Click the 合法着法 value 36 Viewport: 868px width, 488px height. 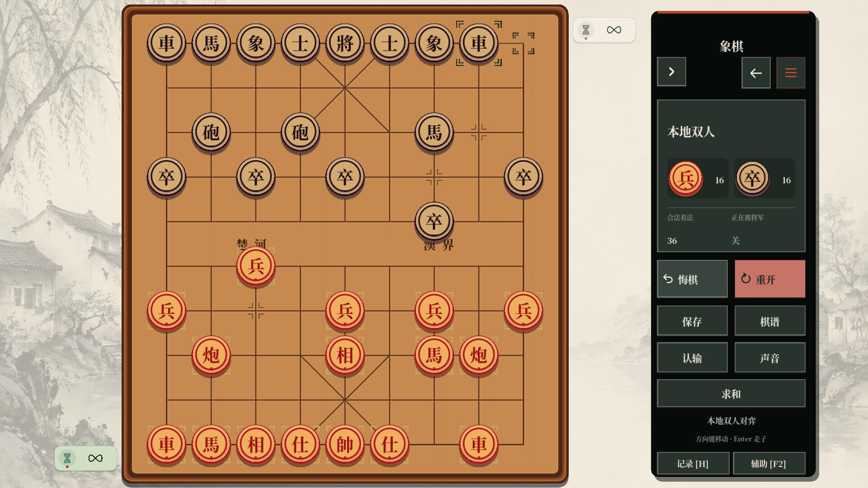point(672,241)
